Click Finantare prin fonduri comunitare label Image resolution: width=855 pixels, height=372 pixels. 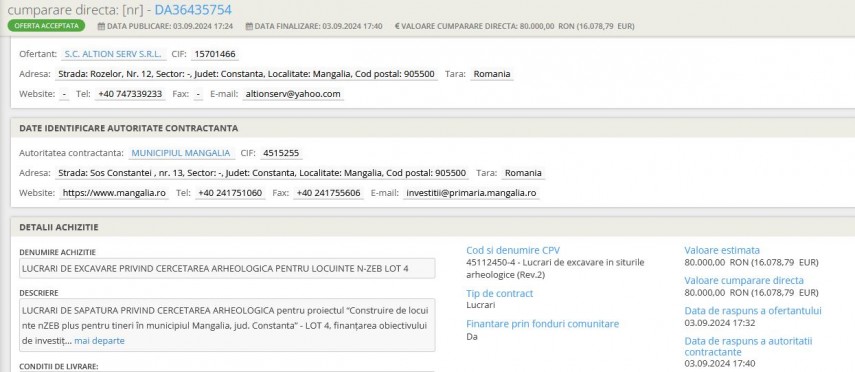tap(543, 324)
